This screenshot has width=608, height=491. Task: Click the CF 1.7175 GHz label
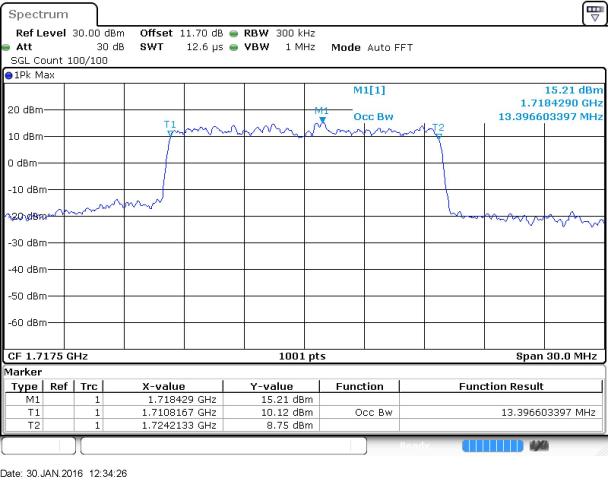[x=48, y=356]
